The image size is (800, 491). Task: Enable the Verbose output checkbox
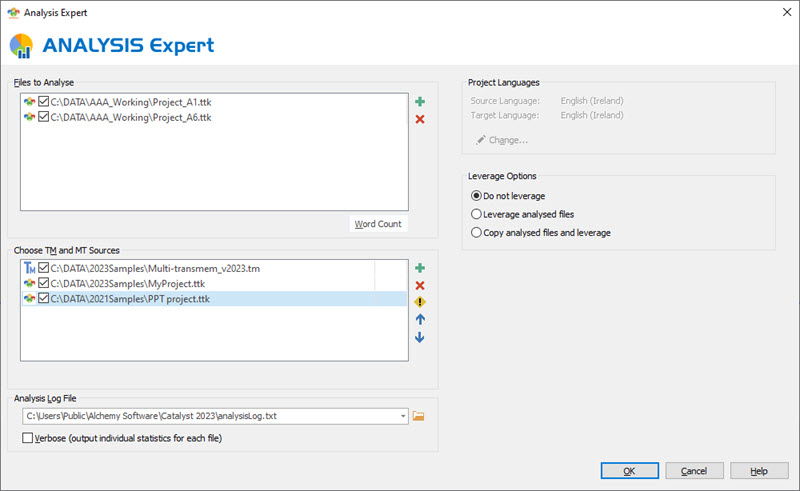pyautogui.click(x=27, y=438)
